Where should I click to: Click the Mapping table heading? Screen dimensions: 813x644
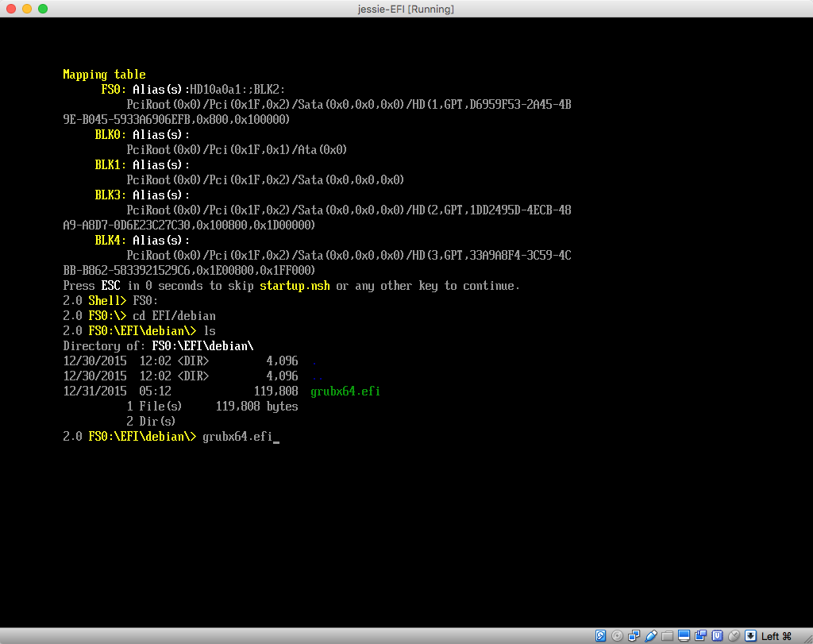pos(104,75)
